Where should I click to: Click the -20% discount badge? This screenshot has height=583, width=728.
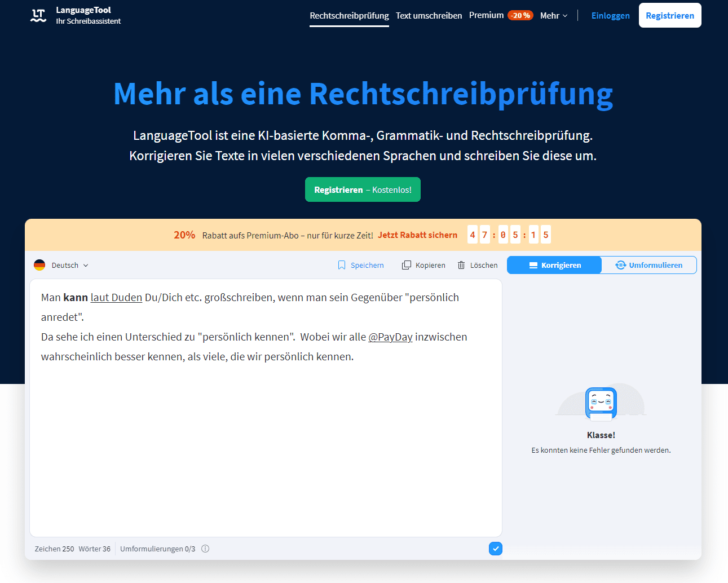click(520, 15)
